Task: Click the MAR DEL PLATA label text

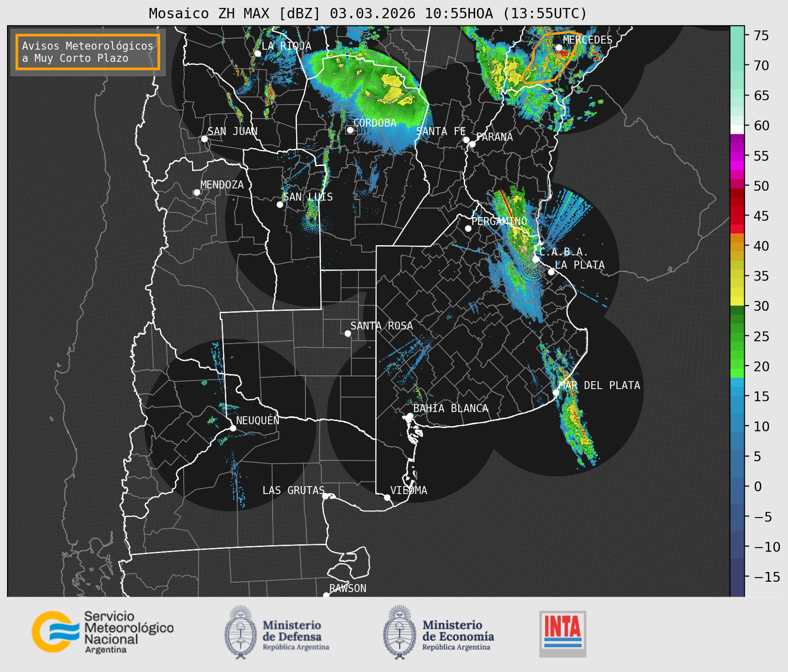Action: pyautogui.click(x=599, y=386)
